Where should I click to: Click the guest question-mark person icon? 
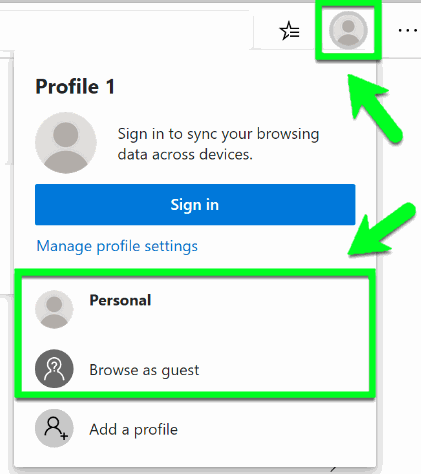(x=54, y=369)
